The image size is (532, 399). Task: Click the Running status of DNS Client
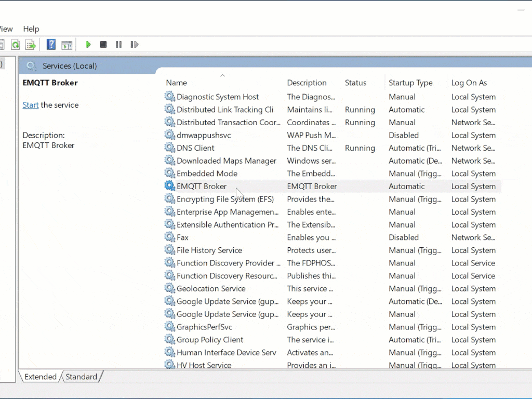tap(360, 148)
